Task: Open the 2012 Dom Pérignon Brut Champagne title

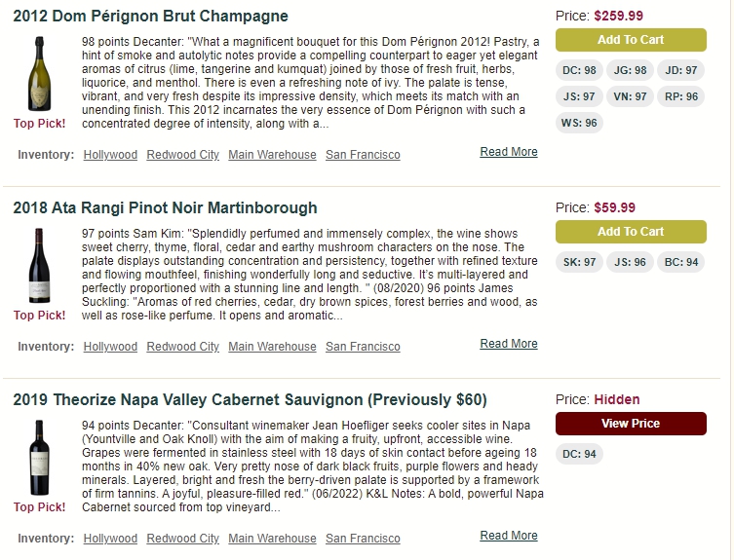Action: click(x=150, y=16)
